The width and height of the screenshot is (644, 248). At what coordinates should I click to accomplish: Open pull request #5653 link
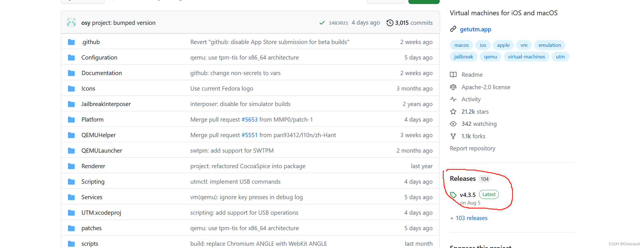click(x=249, y=120)
